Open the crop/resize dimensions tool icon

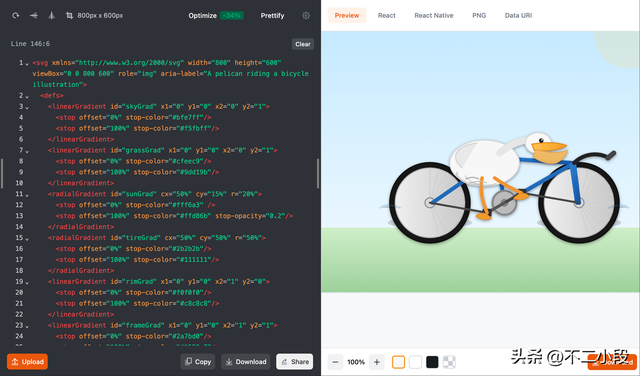(x=69, y=16)
